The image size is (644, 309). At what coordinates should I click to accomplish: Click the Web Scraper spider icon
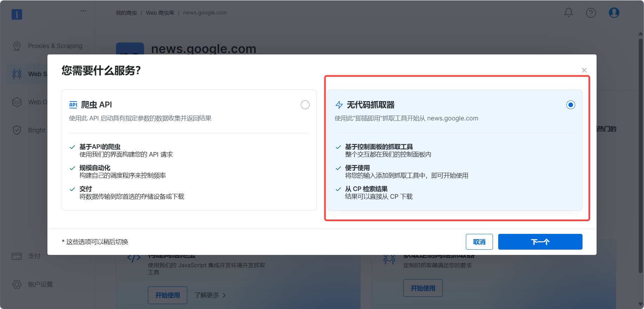tap(17, 74)
